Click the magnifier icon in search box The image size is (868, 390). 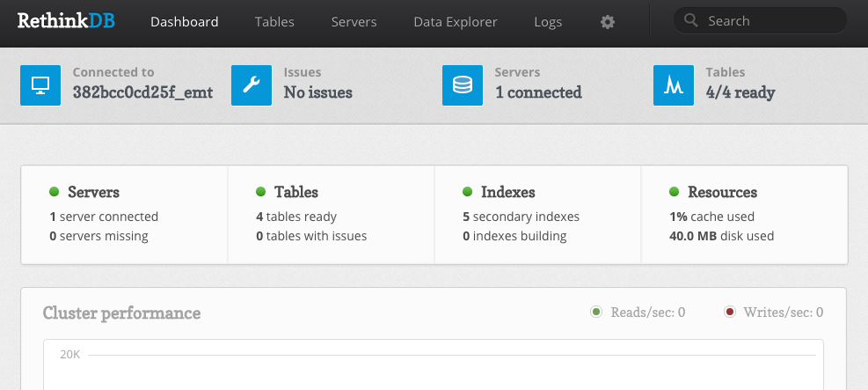[691, 20]
